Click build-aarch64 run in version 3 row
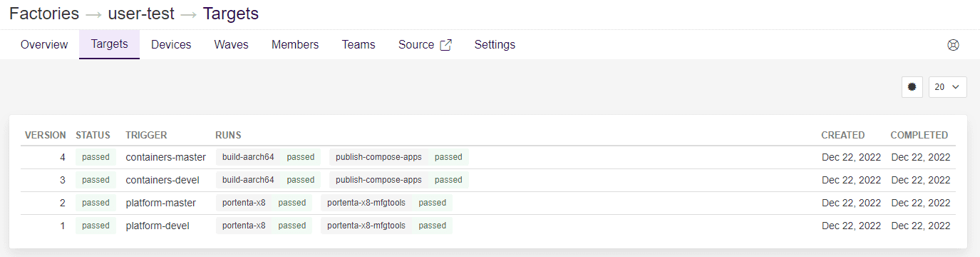 248,180
